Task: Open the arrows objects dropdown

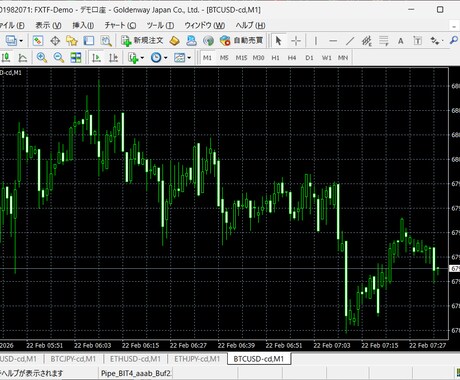Action: coord(437,41)
